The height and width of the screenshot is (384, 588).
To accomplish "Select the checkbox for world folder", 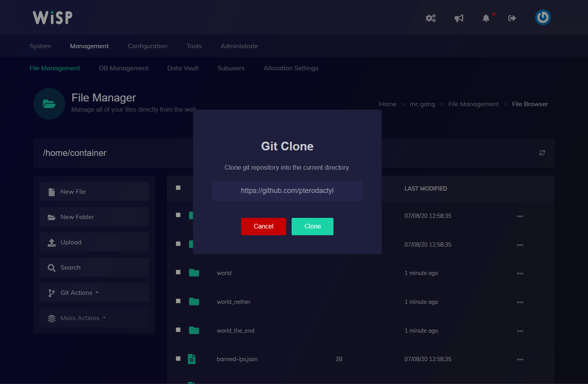I will pos(178,272).
